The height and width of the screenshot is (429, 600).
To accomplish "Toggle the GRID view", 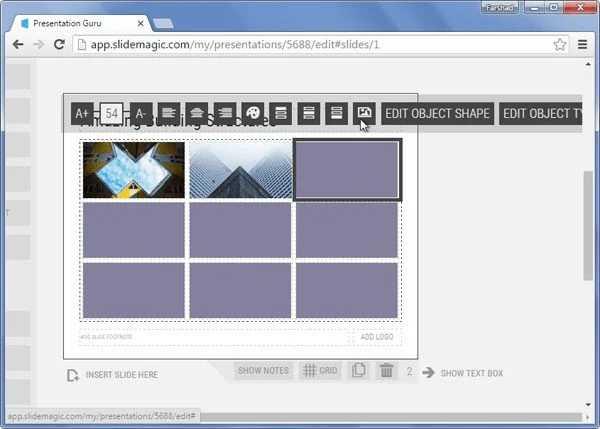I will (x=320, y=370).
